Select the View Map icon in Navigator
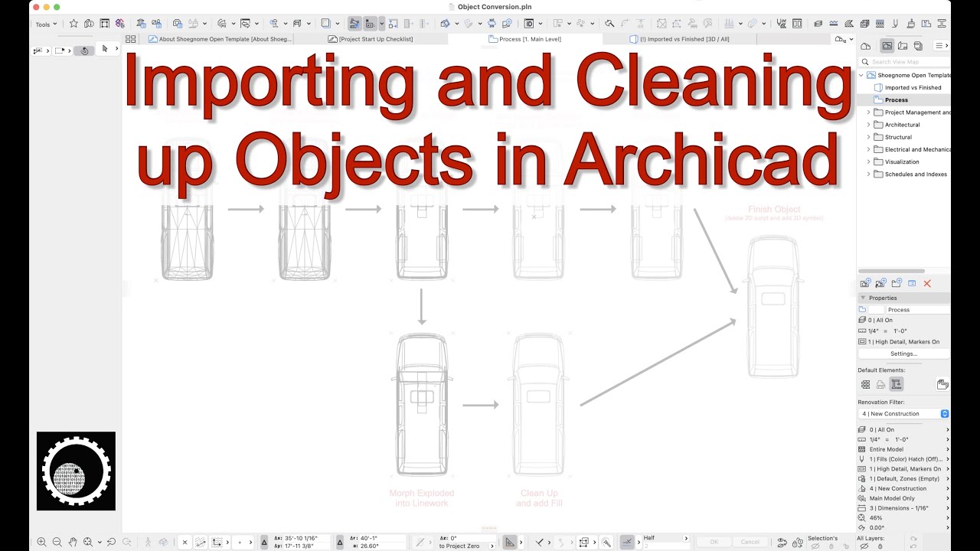This screenshot has width=980, height=551. [887, 46]
